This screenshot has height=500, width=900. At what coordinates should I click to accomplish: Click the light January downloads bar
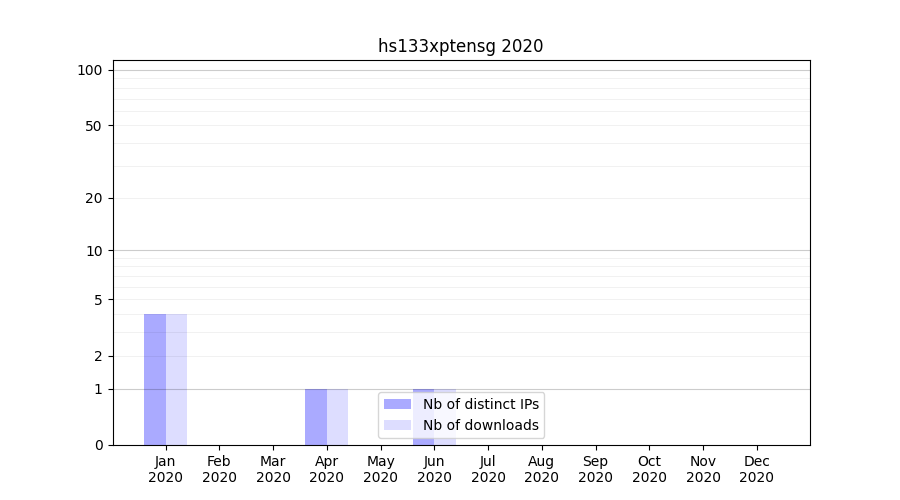click(176, 380)
